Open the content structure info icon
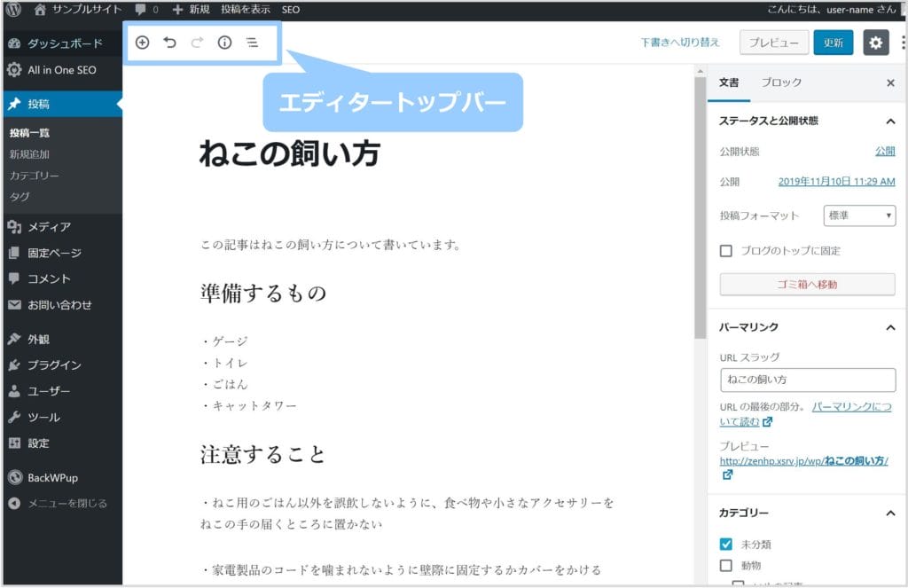This screenshot has height=588, width=908. (224, 43)
